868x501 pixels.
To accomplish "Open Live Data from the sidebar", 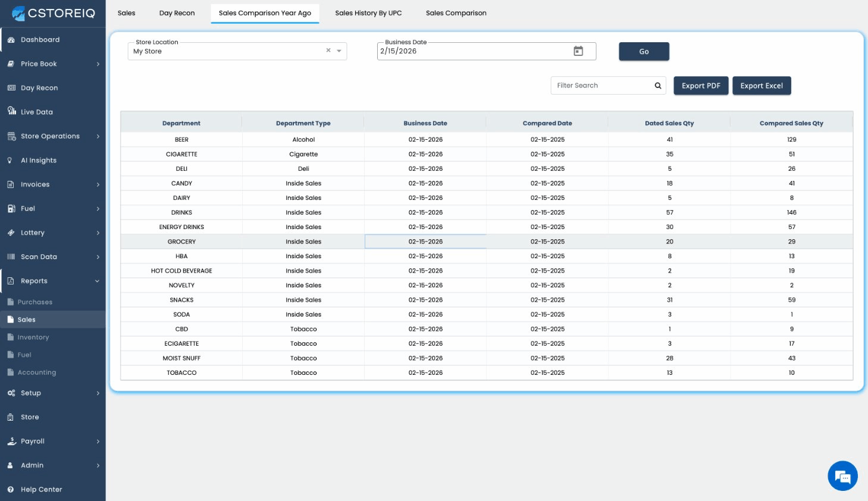I will coord(37,112).
